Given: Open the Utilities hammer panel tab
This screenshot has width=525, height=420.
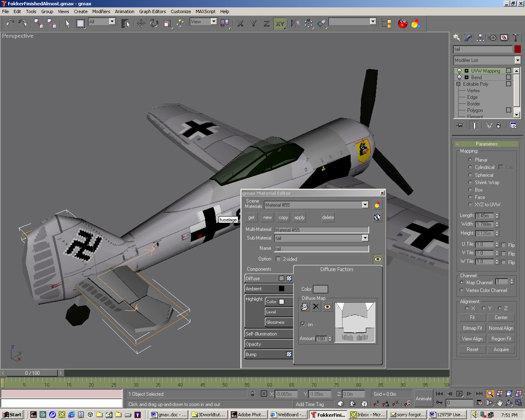Looking at the screenshot, I should pyautogui.click(x=516, y=38).
